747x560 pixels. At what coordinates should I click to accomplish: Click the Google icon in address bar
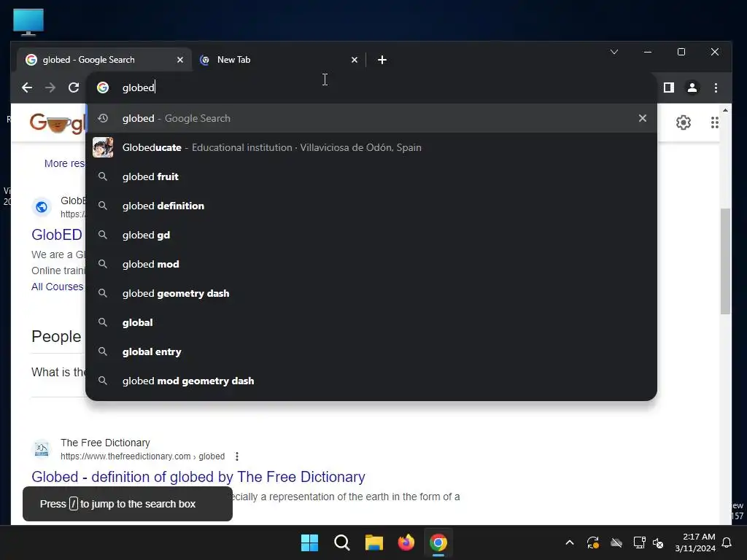103,87
